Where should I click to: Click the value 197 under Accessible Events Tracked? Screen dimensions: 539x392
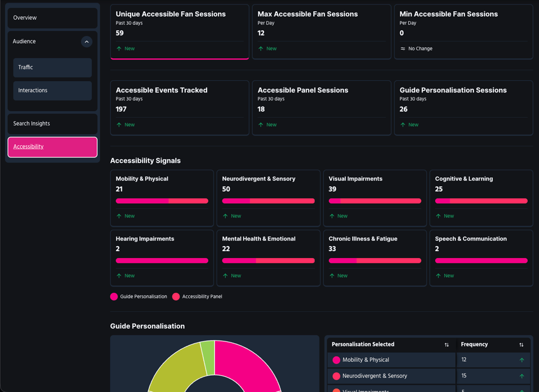click(121, 109)
